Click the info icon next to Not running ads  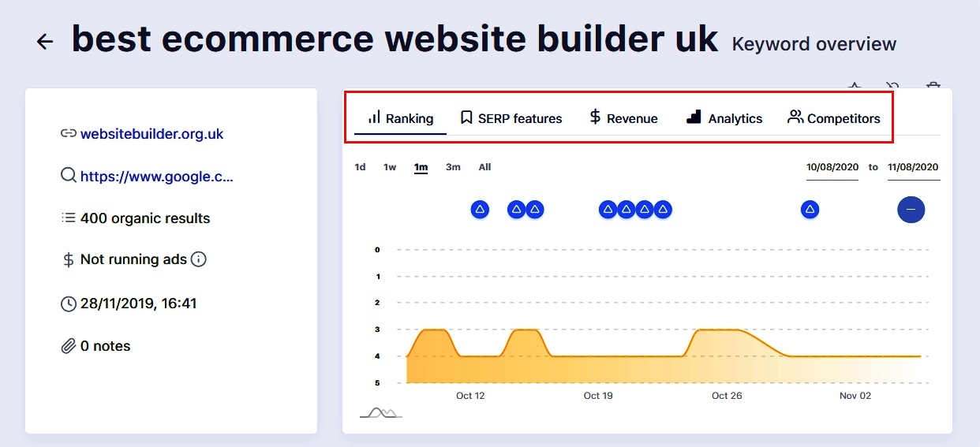coord(199,259)
